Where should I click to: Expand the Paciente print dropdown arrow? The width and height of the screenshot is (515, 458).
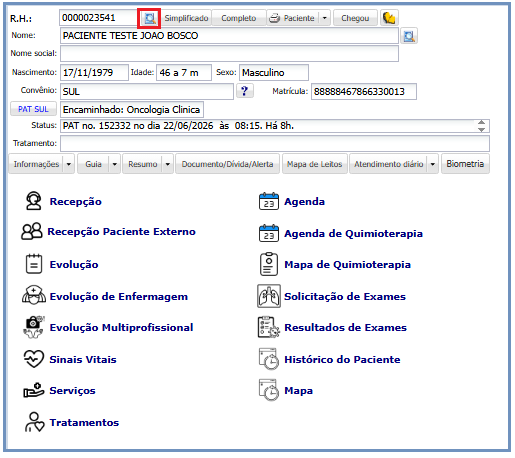[x=325, y=18]
